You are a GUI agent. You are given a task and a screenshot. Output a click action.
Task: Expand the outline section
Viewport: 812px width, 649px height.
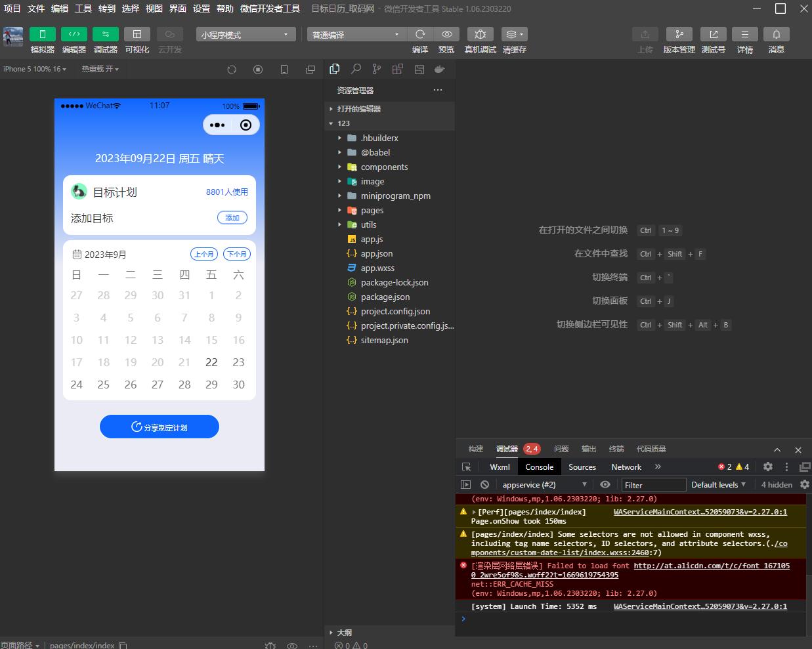tap(390, 633)
